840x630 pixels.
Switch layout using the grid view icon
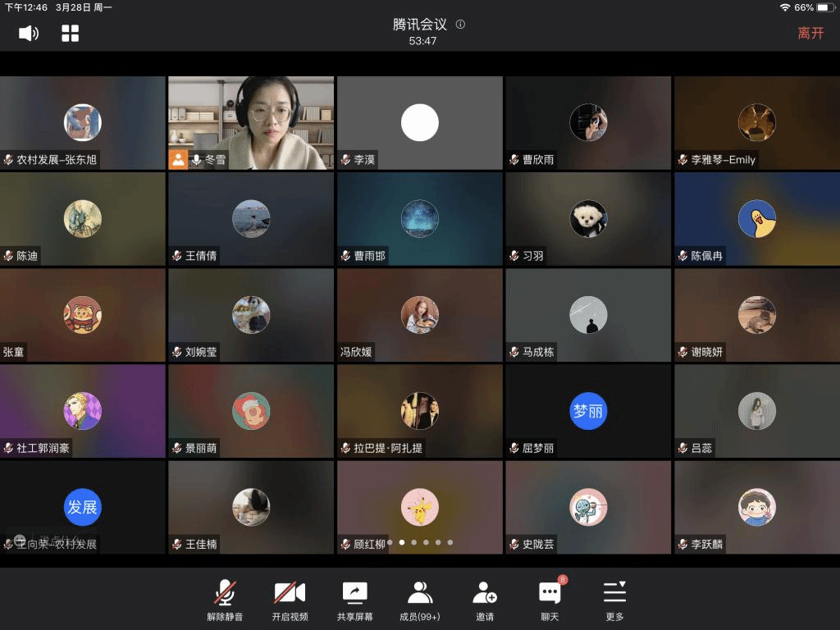tap(71, 33)
